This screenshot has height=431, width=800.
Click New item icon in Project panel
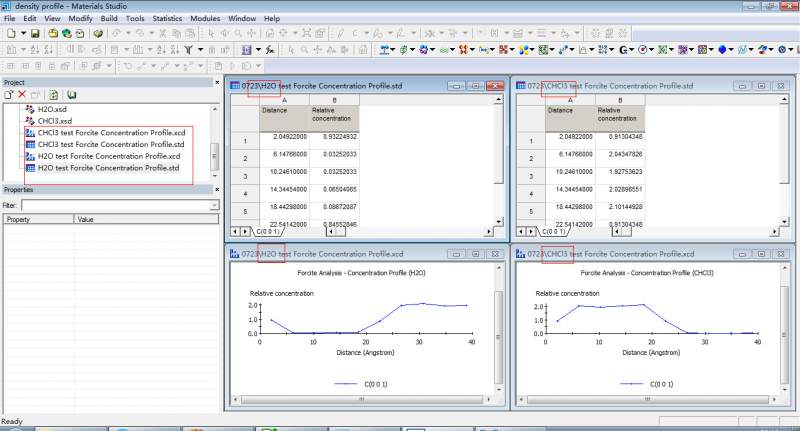(x=9, y=95)
